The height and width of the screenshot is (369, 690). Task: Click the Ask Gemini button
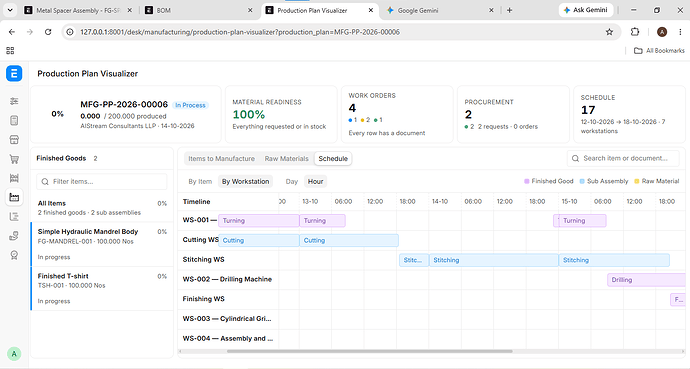(586, 10)
